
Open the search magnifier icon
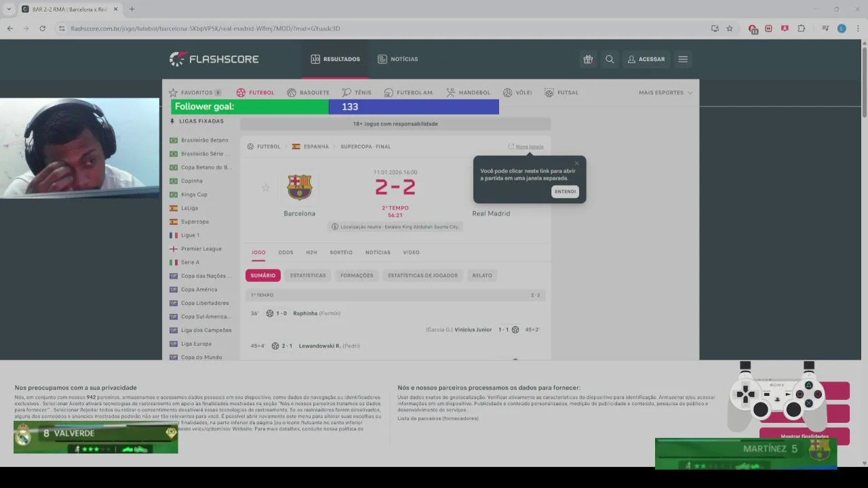tap(610, 59)
